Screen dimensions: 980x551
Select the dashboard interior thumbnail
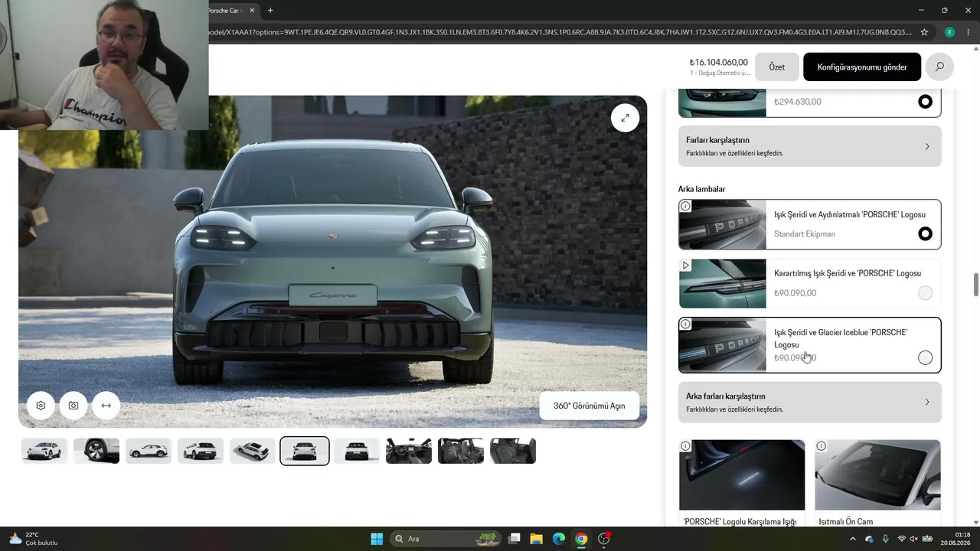click(x=409, y=451)
